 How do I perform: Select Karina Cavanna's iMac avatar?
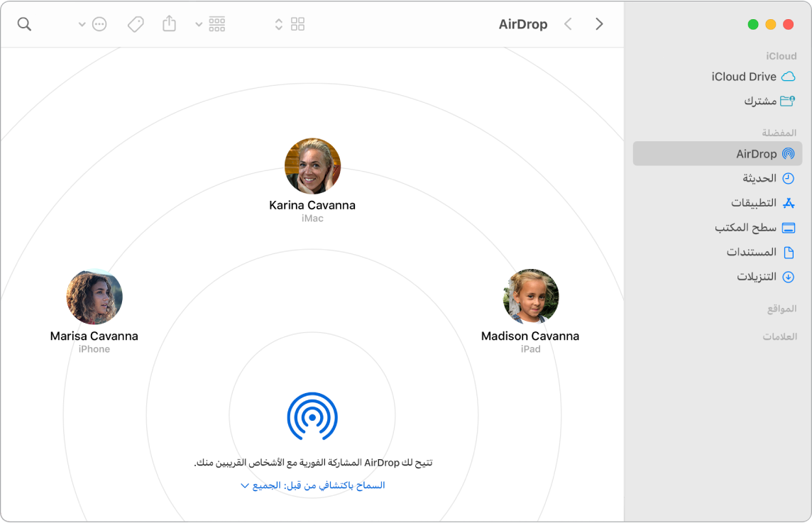coord(312,165)
